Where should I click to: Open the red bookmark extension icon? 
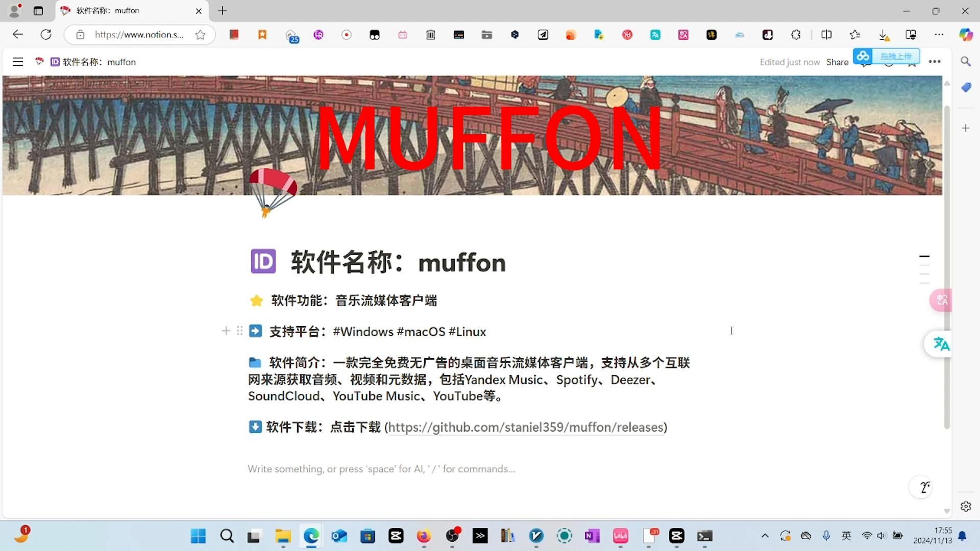coord(234,35)
